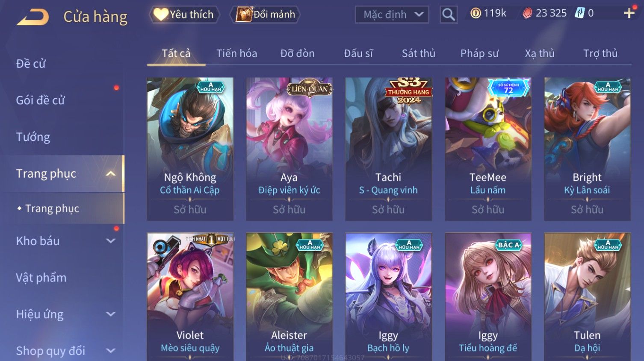Click the gold coin currency icon

click(x=476, y=13)
